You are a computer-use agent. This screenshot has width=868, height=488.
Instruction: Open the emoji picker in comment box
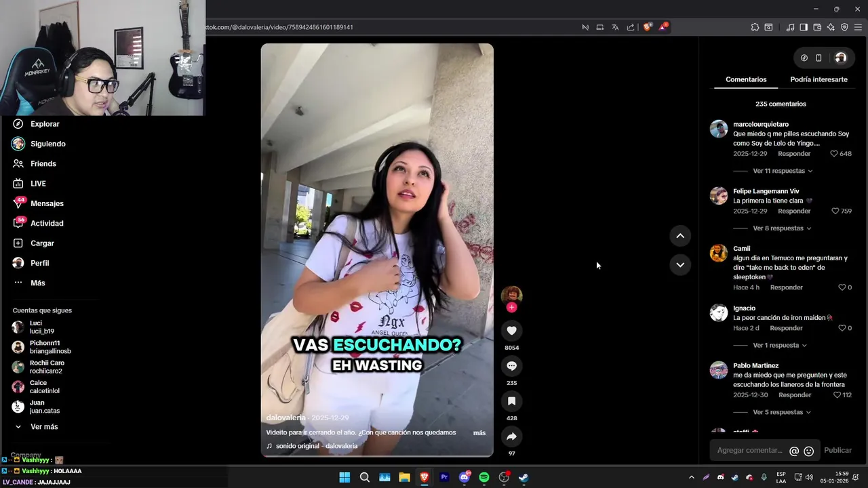click(808, 451)
